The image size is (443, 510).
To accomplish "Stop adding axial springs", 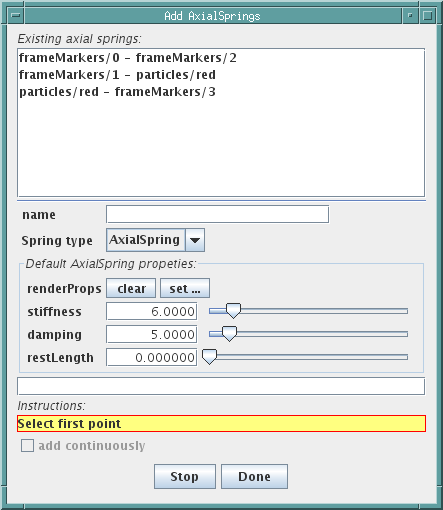I will (x=185, y=477).
